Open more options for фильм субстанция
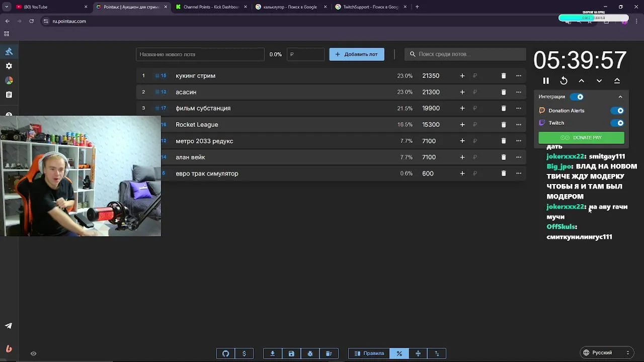This screenshot has height=362, width=644. click(519, 108)
